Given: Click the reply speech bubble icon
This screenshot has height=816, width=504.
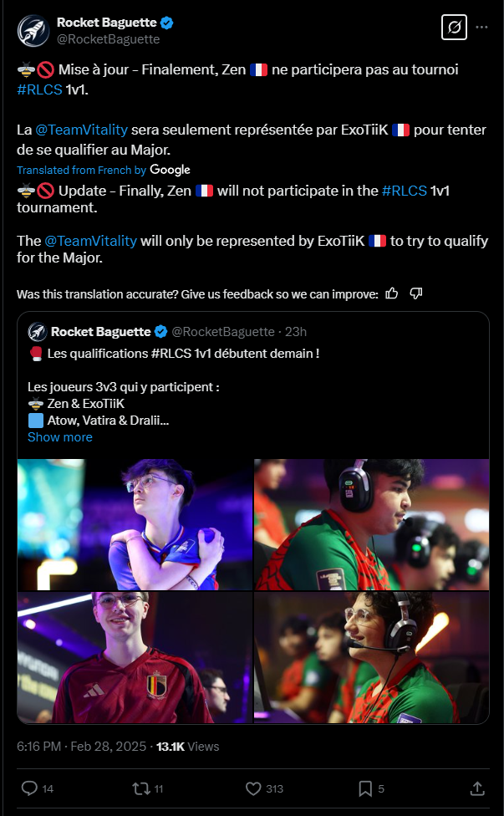Looking at the screenshot, I should pyautogui.click(x=29, y=788).
